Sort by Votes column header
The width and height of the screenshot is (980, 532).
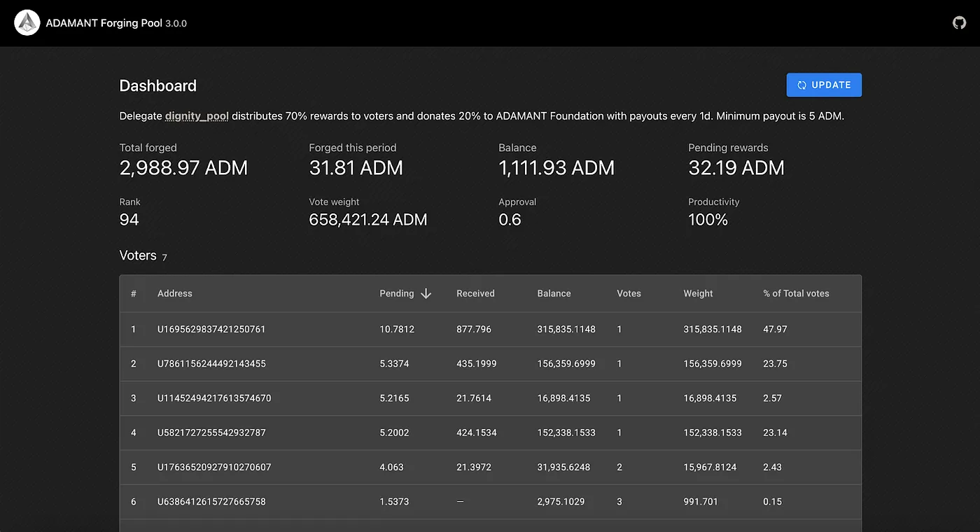(629, 293)
